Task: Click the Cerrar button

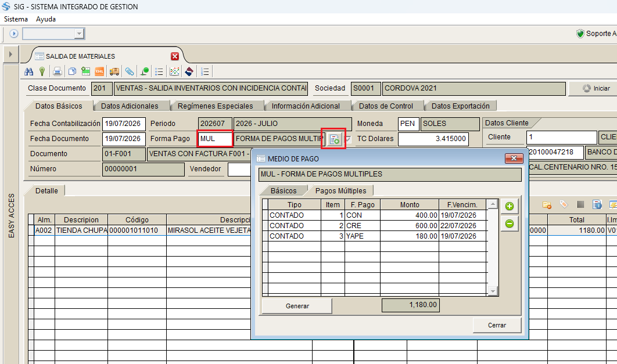Action: pos(497,325)
